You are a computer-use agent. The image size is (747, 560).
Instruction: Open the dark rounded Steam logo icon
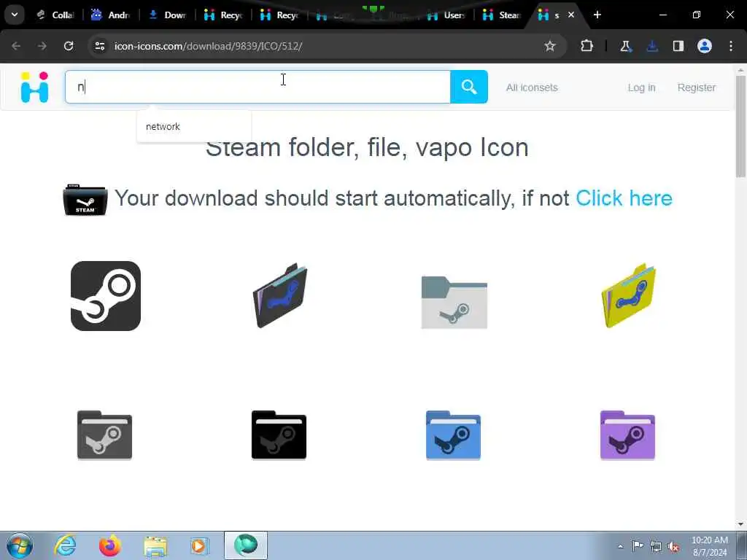(x=106, y=296)
